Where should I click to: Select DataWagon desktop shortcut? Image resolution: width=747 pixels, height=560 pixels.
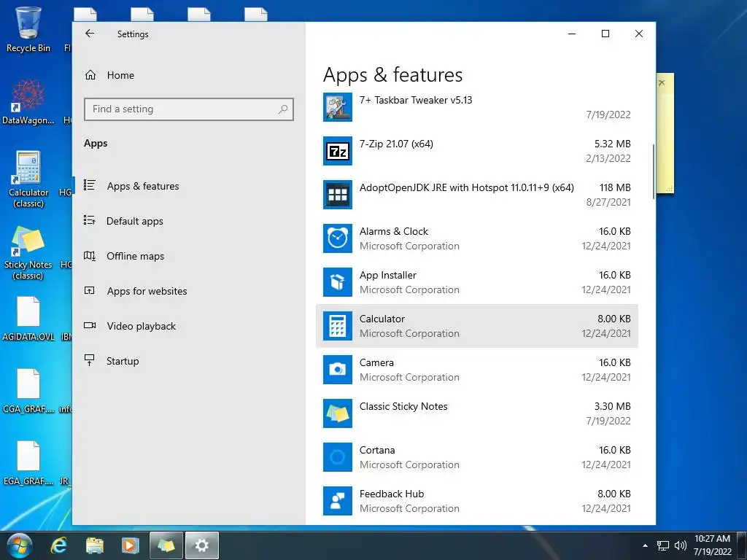pyautogui.click(x=28, y=102)
